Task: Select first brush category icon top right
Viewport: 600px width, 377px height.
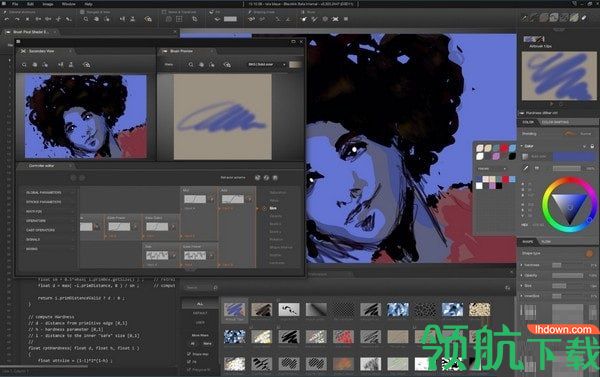Action: point(524,18)
